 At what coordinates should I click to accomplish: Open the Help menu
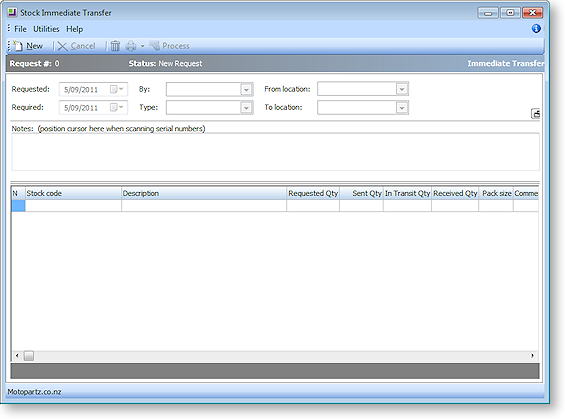(x=75, y=29)
